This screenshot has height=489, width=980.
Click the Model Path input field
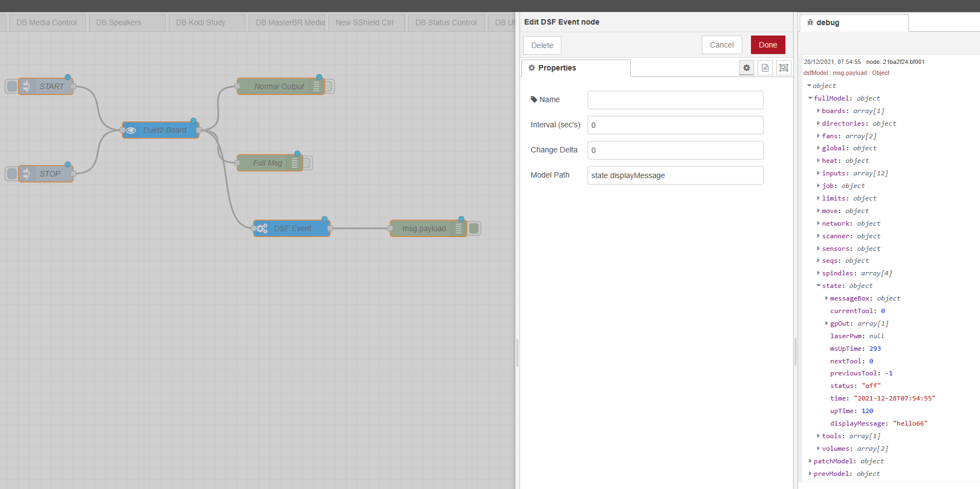[x=676, y=175]
